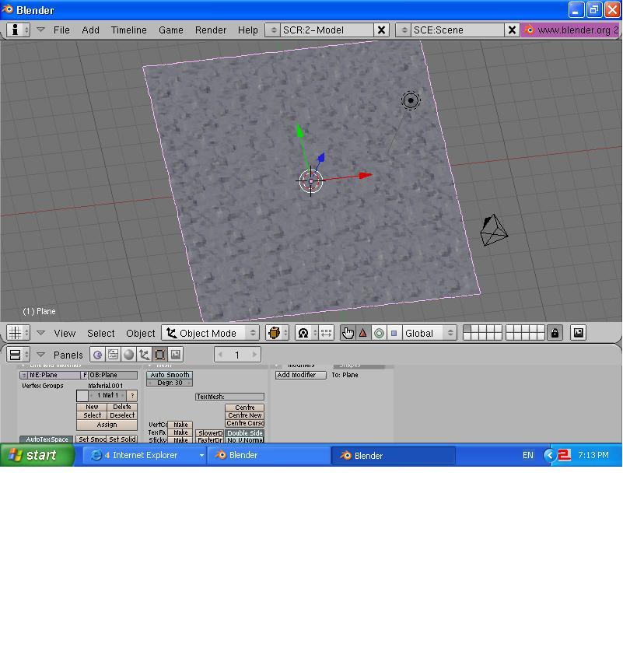Switch to Scene context image icon

coord(176,355)
